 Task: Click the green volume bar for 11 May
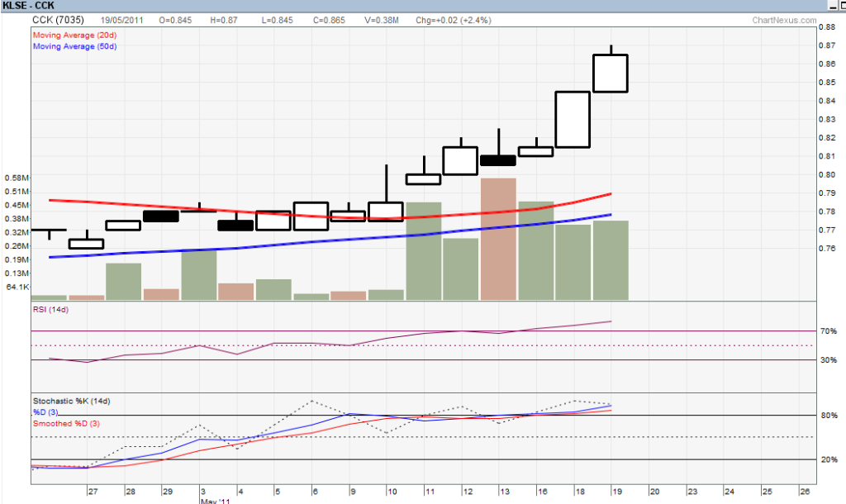(424, 250)
